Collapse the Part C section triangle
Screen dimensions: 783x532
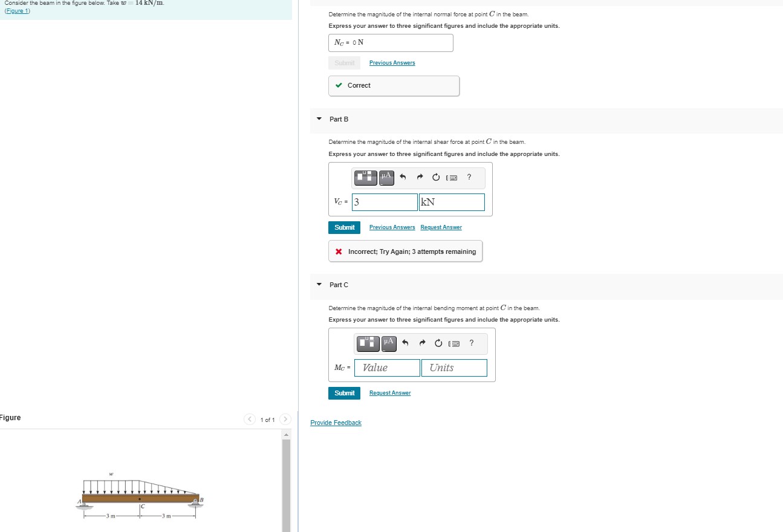319,285
